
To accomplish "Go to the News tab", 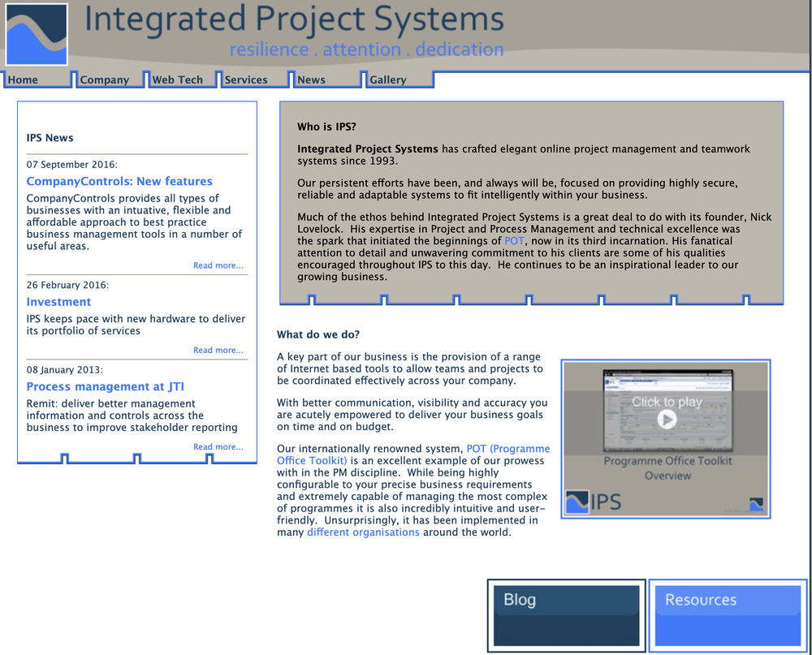I will 327,80.
